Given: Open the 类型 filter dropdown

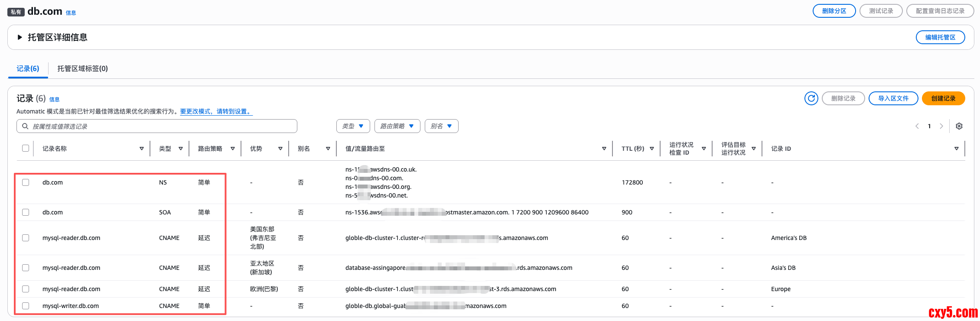Looking at the screenshot, I should point(353,126).
